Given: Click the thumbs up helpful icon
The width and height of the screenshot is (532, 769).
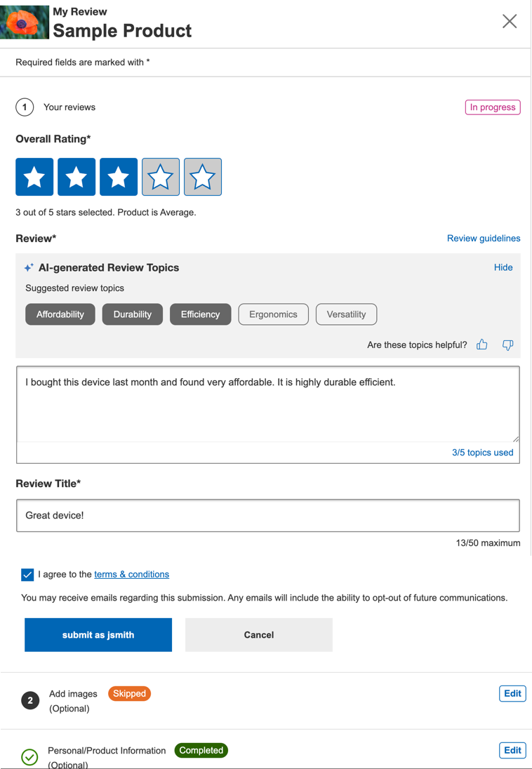Looking at the screenshot, I should (482, 345).
